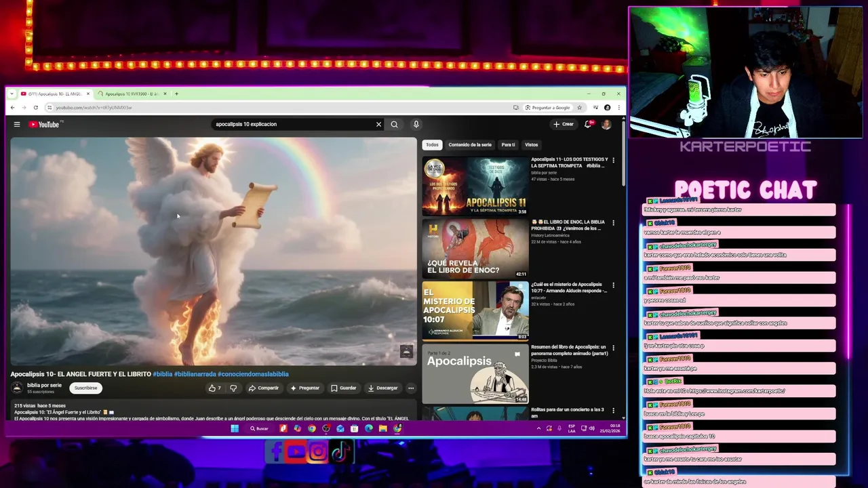This screenshot has width=868, height=488.
Task: Open Google Chrome from the taskbar
Action: (x=312, y=428)
